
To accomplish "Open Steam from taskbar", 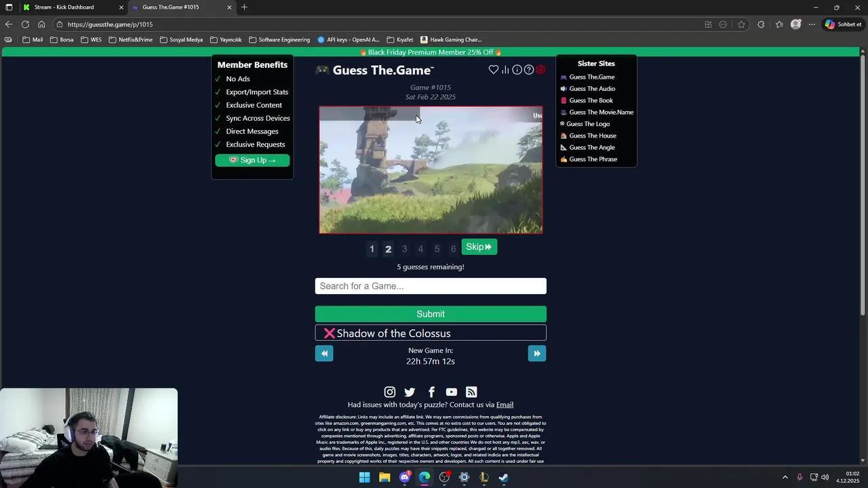I will point(504,477).
